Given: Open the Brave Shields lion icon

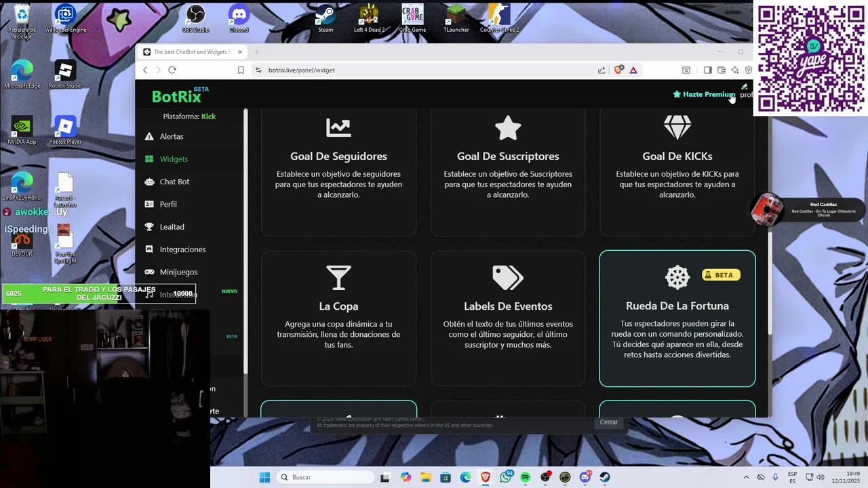Looking at the screenshot, I should pos(618,70).
